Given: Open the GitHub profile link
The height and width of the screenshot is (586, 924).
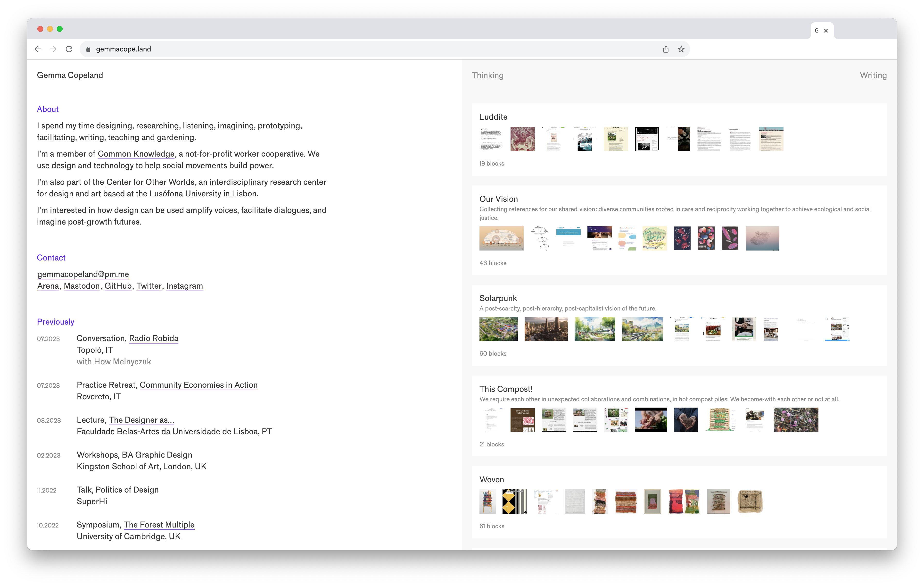Looking at the screenshot, I should [118, 286].
